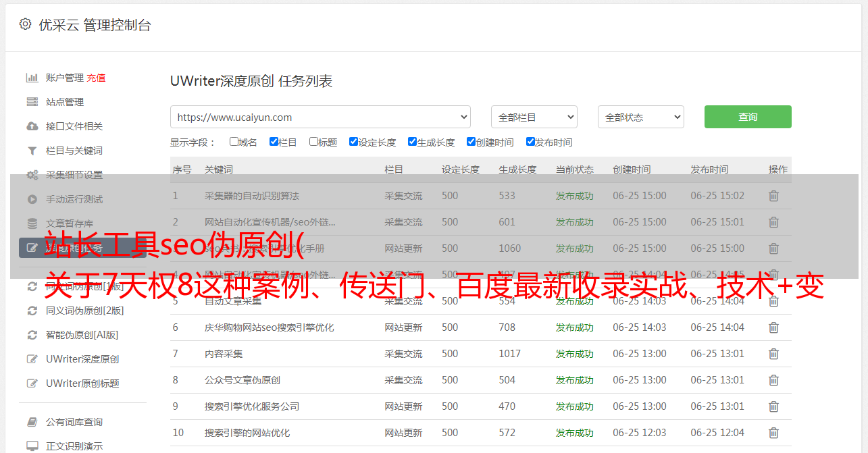This screenshot has width=868, height=453.
Task: Click the publish time 06-25 15:02
Action: coord(717,196)
